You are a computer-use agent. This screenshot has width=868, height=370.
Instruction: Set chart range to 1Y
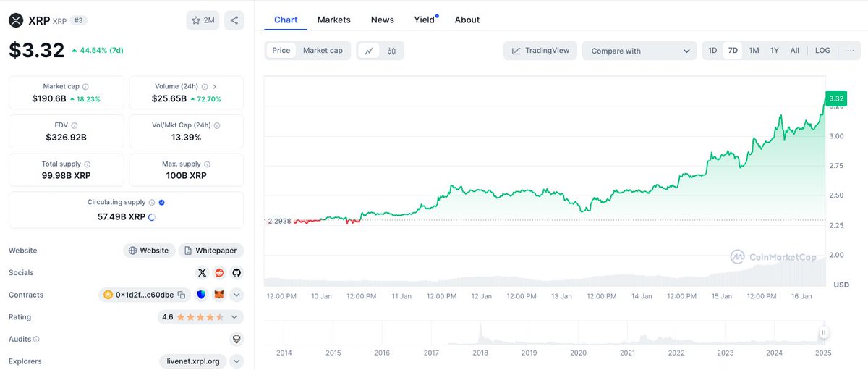(x=775, y=51)
